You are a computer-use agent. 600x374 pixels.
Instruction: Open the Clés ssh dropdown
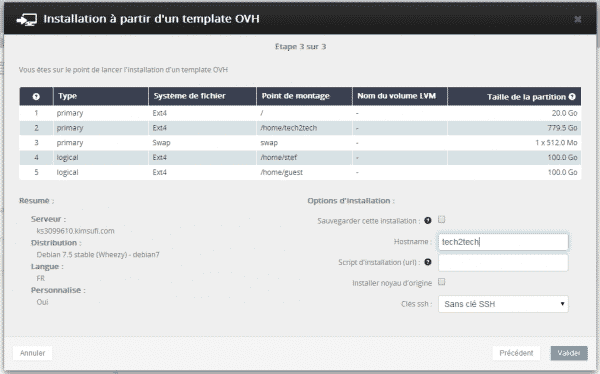pos(503,304)
